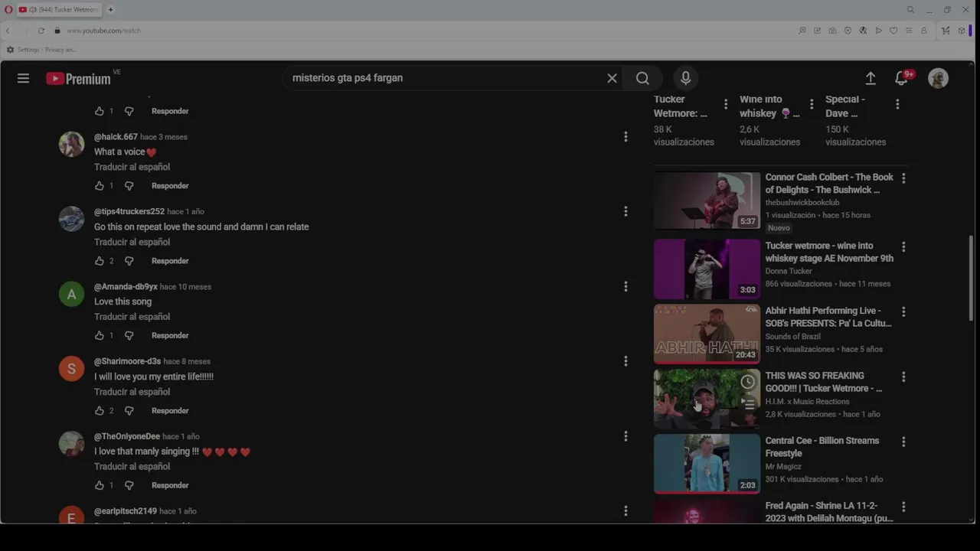Open @Amanda-db9yx profile avatar

[x=71, y=294]
